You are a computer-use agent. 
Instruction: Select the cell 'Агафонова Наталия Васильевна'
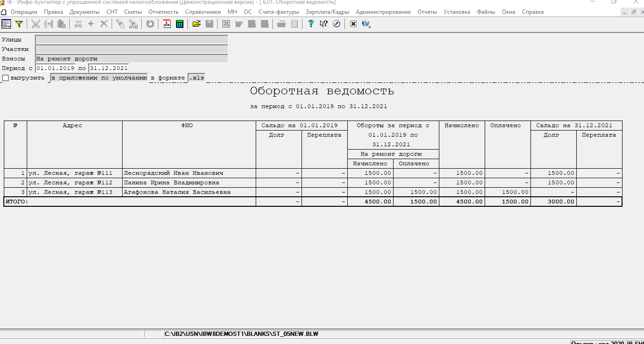pos(189,192)
